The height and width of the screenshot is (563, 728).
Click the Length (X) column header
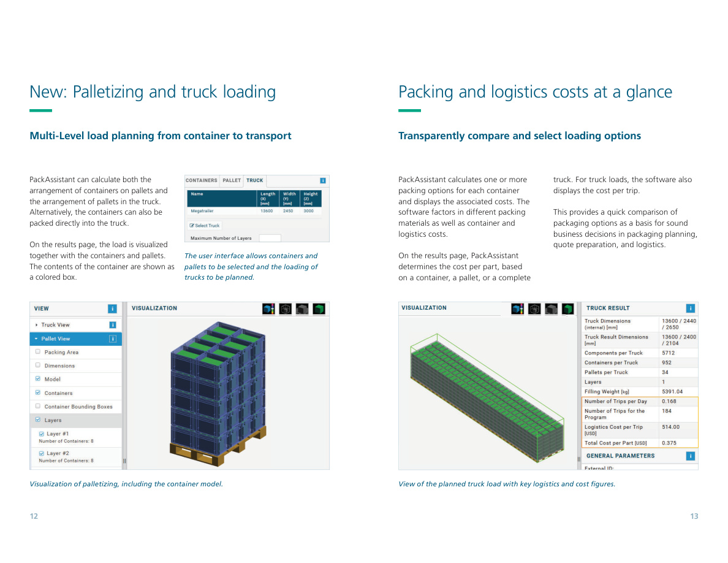pos(269,198)
